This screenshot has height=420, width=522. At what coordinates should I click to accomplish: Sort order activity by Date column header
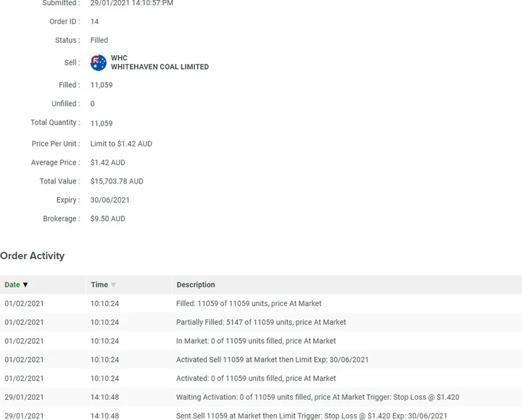click(12, 285)
